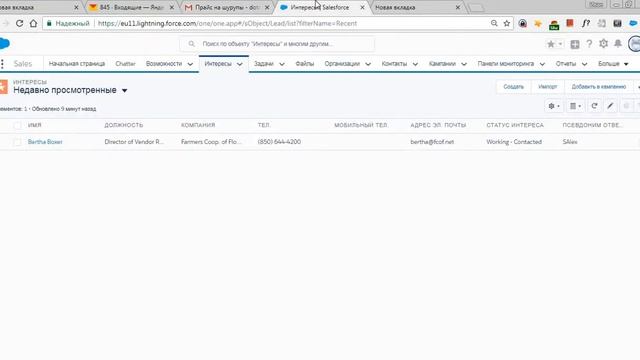
Task: Expand the Интересы tab dropdown arrow
Action: [x=240, y=64]
